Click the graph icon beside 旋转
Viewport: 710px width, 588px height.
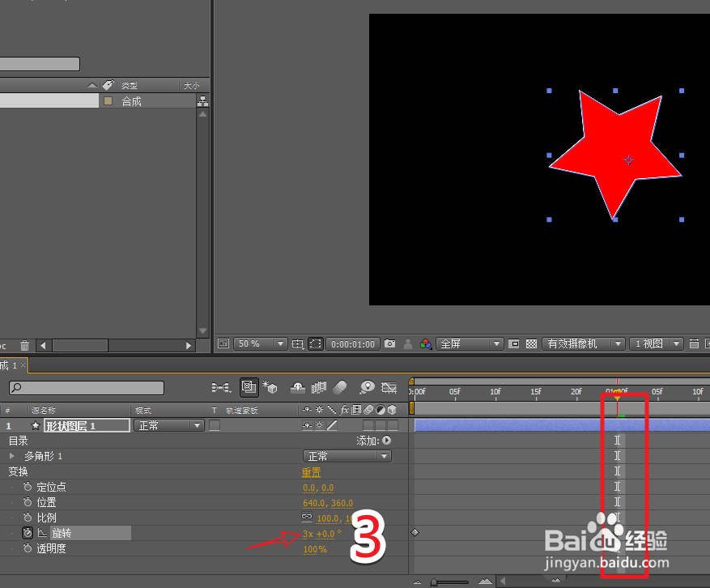tap(42, 533)
